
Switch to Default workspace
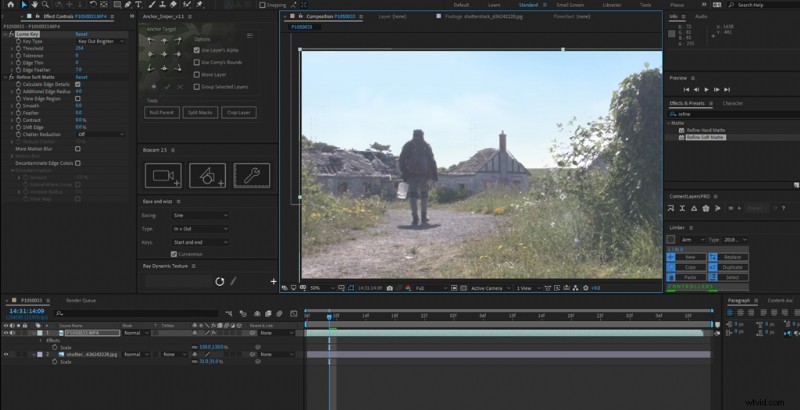point(461,5)
